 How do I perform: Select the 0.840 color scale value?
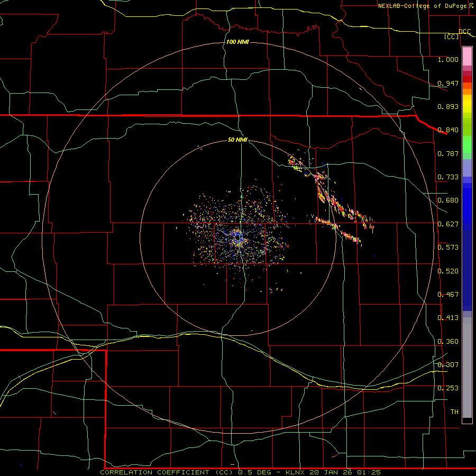[x=448, y=130]
